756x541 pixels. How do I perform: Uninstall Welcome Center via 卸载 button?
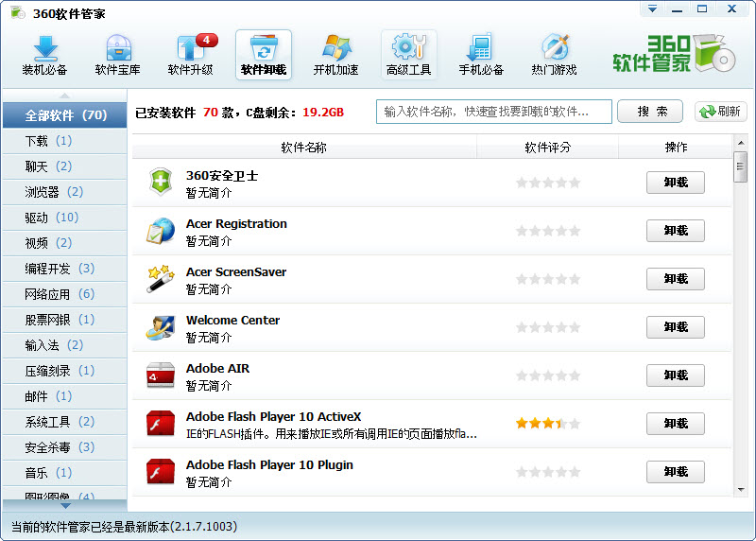[675, 327]
